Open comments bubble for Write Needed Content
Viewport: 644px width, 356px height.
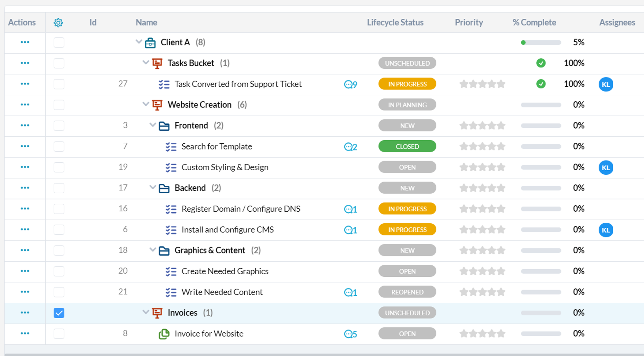coord(351,292)
